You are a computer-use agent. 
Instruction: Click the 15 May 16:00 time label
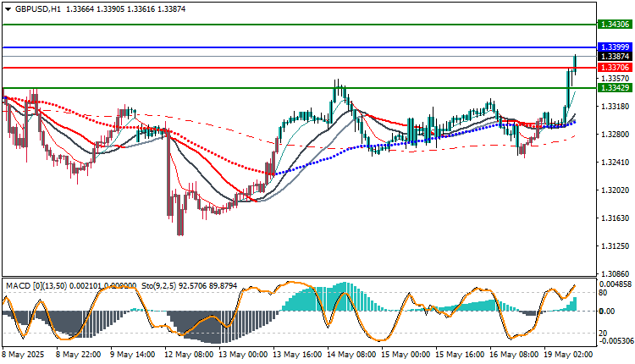coord(460,355)
